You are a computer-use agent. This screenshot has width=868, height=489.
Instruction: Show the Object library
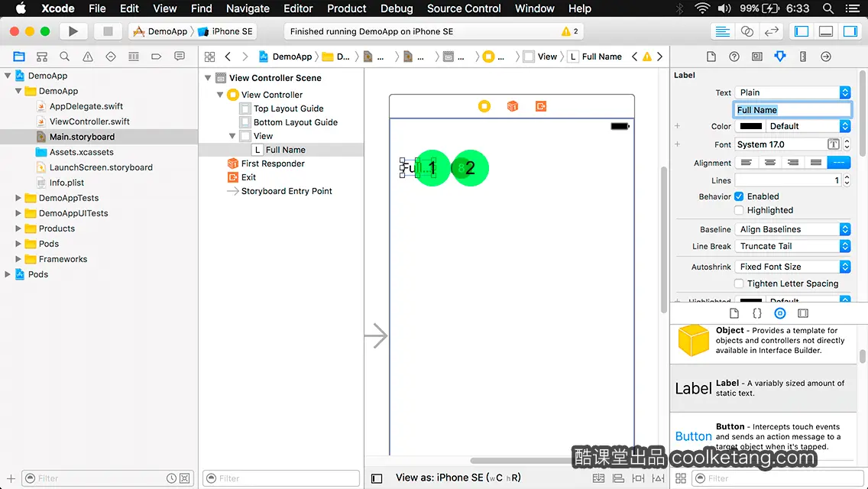coord(780,313)
